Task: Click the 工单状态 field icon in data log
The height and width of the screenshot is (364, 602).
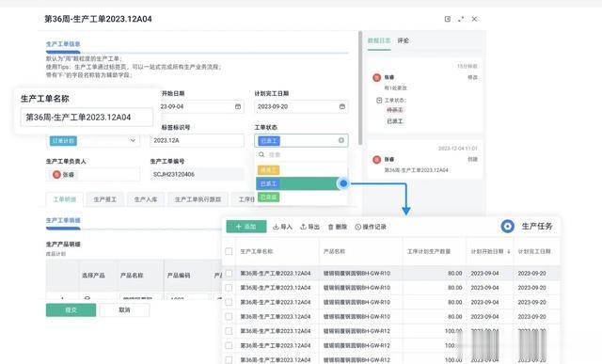Action: click(x=379, y=101)
